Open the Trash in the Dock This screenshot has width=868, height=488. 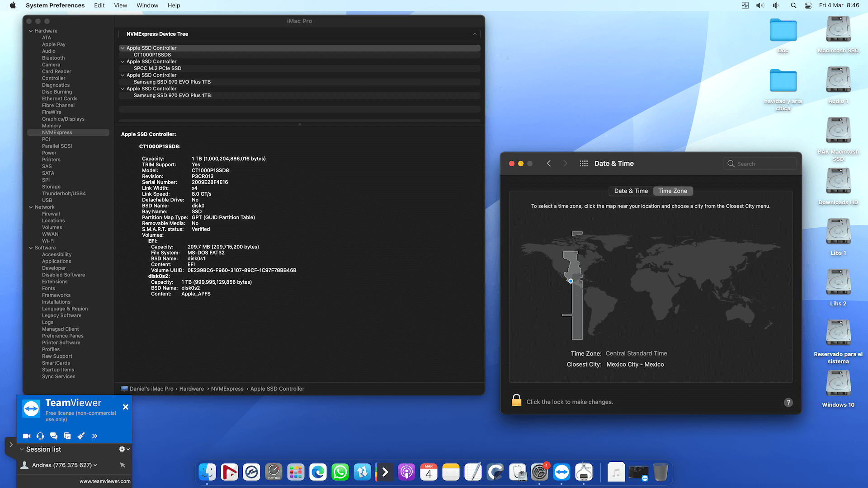[660, 472]
